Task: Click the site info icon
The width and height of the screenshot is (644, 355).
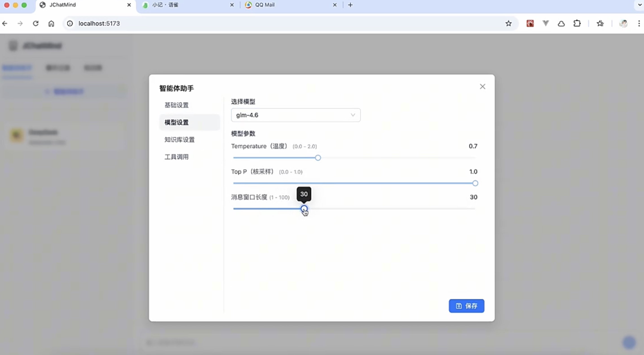Action: click(x=70, y=24)
